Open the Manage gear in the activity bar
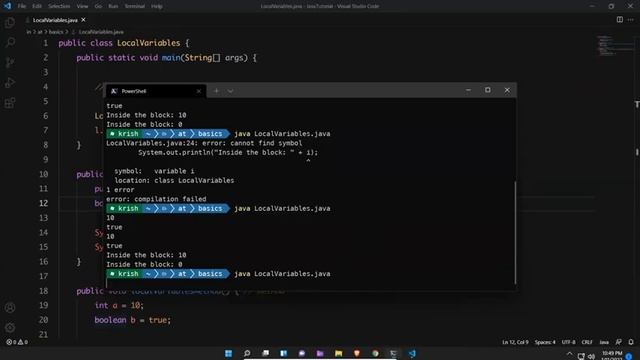The image size is (640, 360). tap(10, 327)
